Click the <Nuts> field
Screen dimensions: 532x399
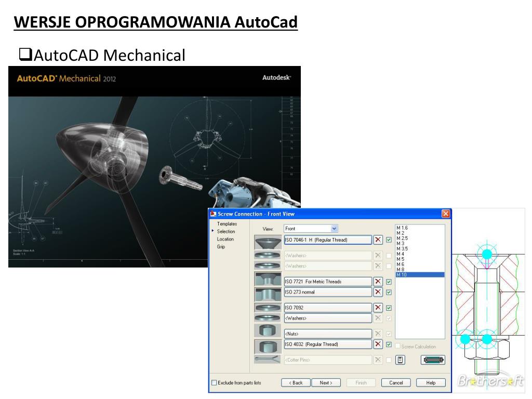(x=328, y=334)
